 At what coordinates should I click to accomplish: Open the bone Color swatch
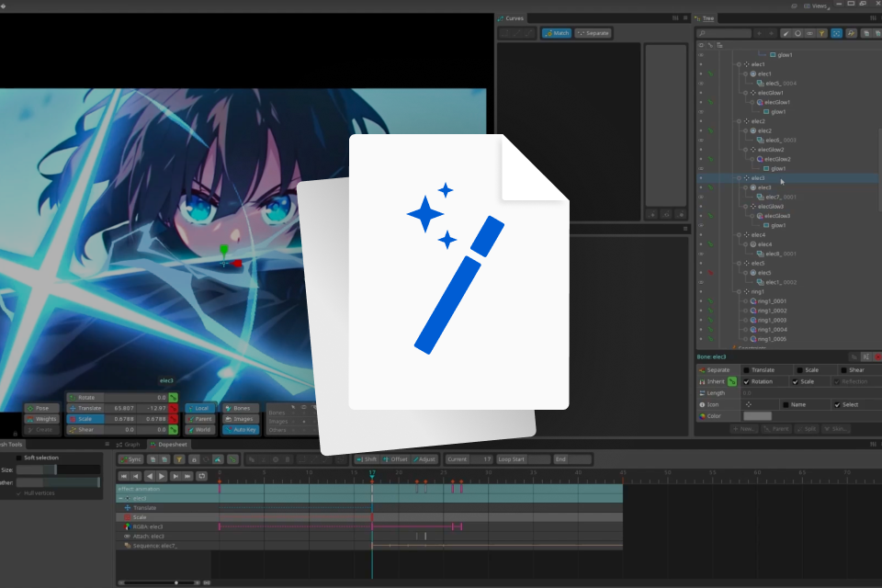click(x=757, y=416)
